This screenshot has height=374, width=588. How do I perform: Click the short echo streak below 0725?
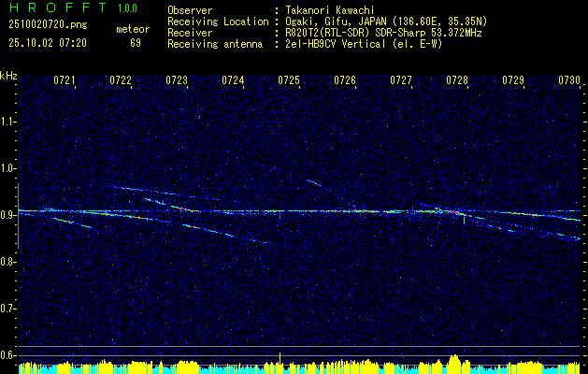coord(313,182)
